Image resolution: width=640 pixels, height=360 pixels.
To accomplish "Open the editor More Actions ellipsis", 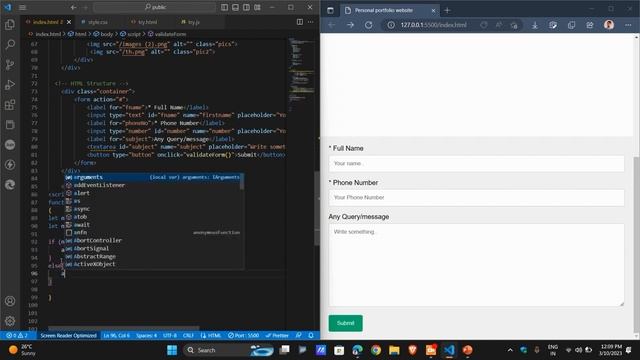I will pos(311,22).
